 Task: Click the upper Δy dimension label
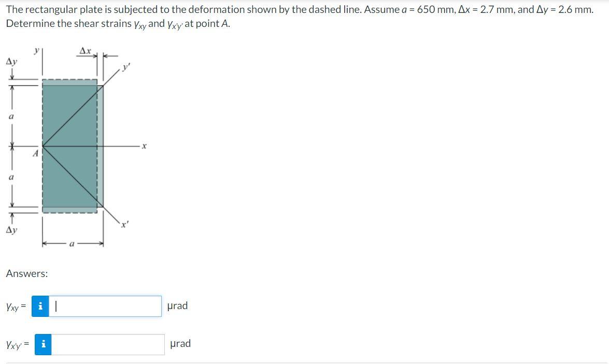click(11, 61)
